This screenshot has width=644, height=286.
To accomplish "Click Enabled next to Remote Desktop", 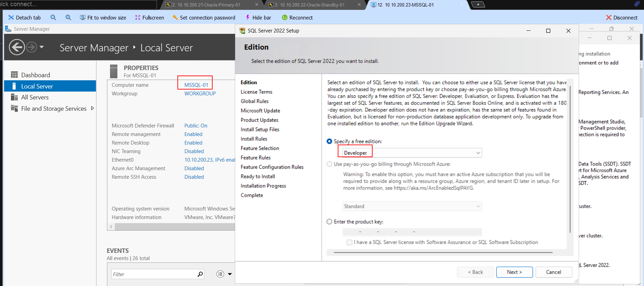I will 193,143.
